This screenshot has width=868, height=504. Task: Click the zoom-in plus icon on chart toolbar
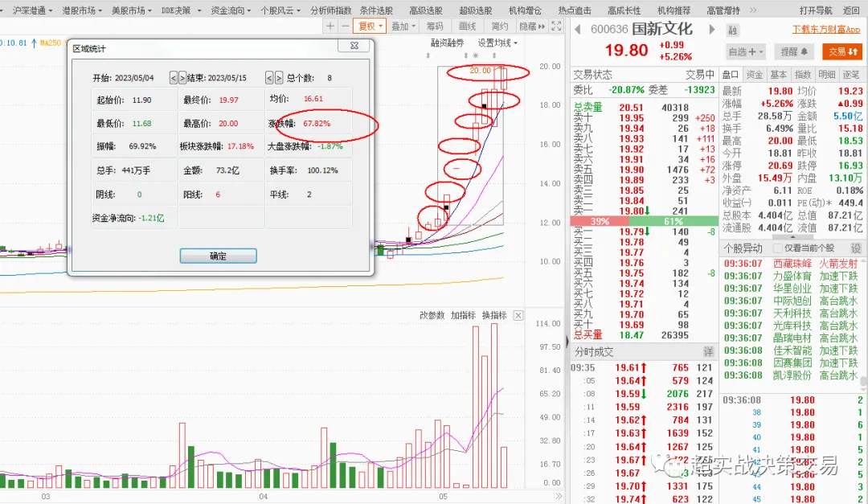[x=330, y=26]
